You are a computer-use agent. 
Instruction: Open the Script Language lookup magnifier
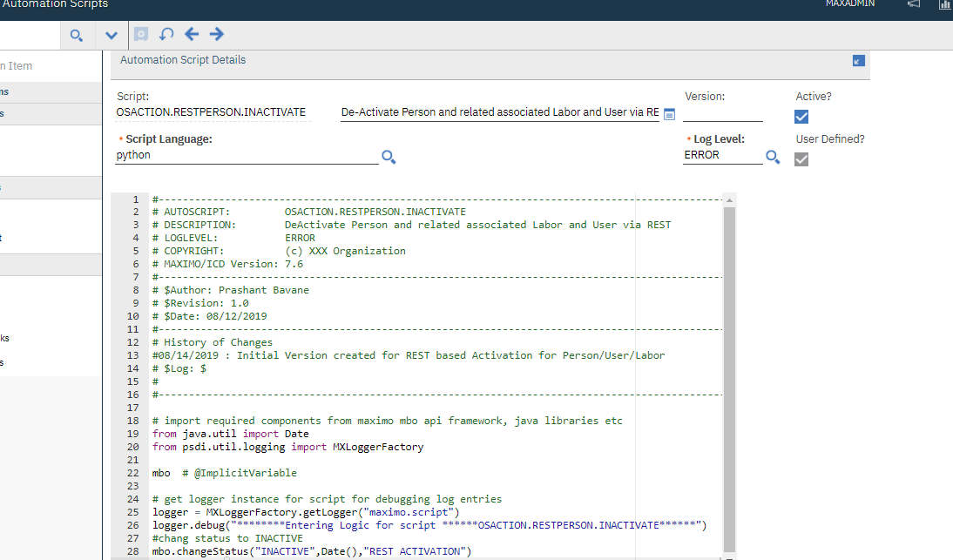pos(389,157)
